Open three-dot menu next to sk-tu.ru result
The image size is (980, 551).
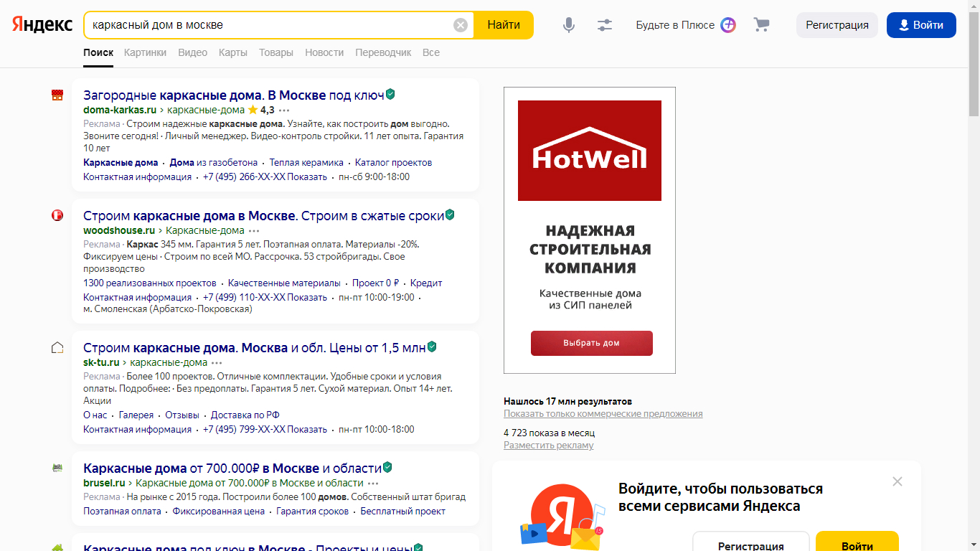click(x=217, y=363)
